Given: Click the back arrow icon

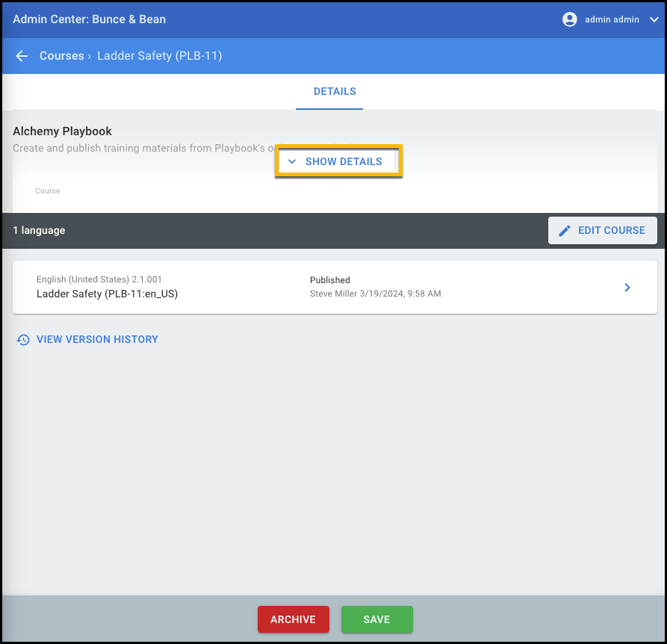Looking at the screenshot, I should (22, 56).
